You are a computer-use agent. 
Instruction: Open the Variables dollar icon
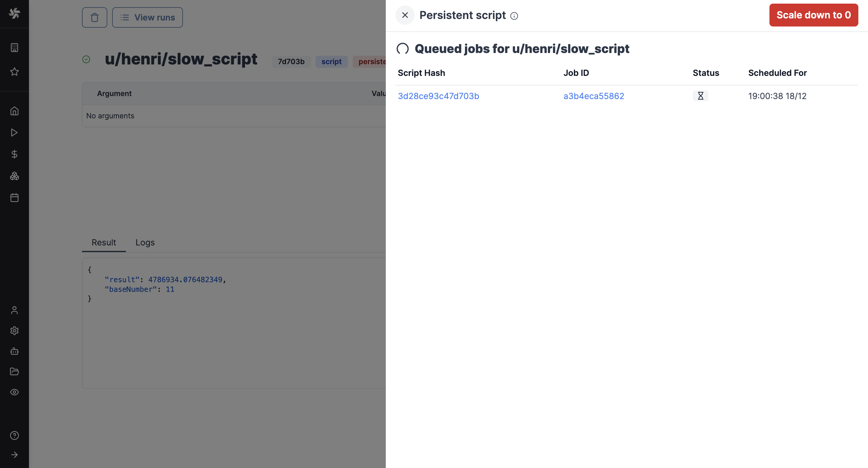(x=14, y=154)
